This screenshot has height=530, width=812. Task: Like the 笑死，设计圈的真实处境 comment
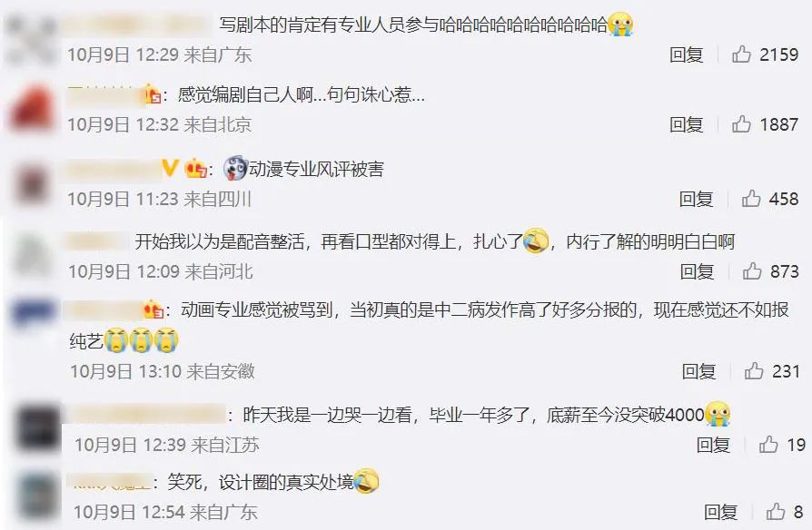(x=776, y=512)
